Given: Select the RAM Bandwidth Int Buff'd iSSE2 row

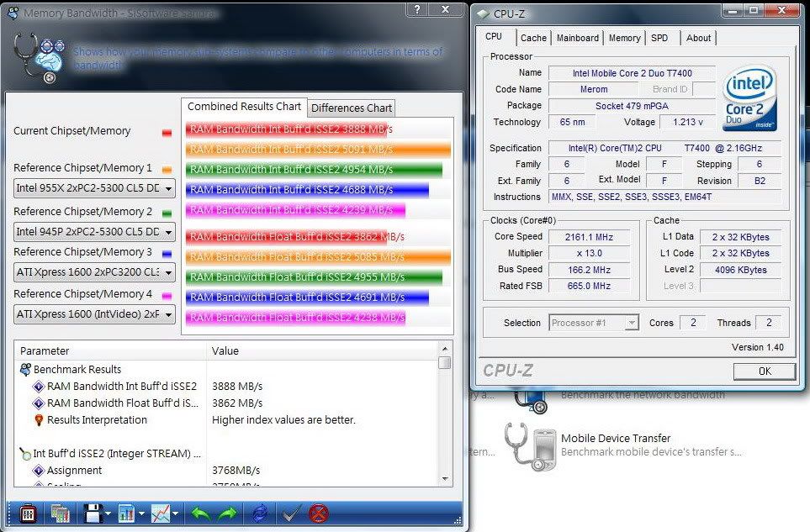Looking at the screenshot, I should point(115,387).
